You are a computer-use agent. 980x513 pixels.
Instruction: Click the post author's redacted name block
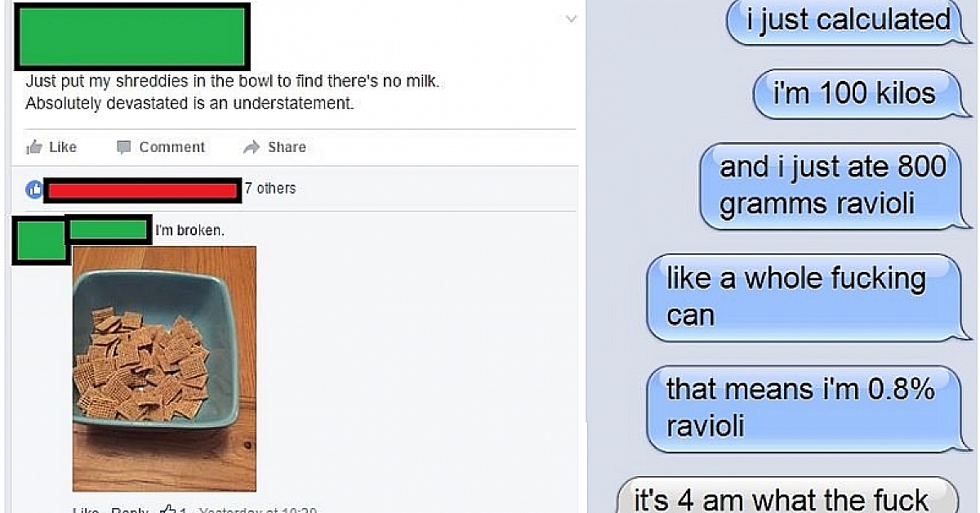[x=131, y=36]
